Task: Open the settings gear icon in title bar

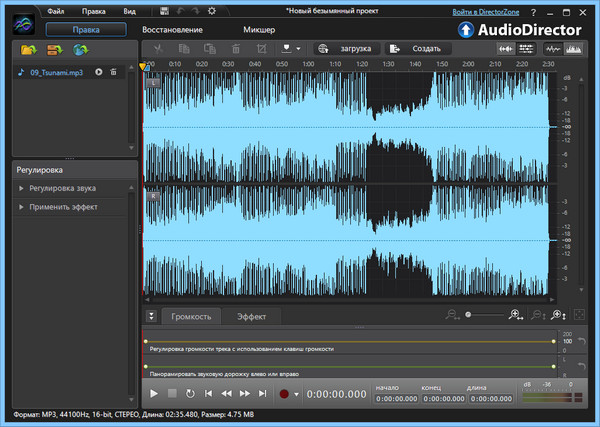Action: pyautogui.click(x=211, y=10)
